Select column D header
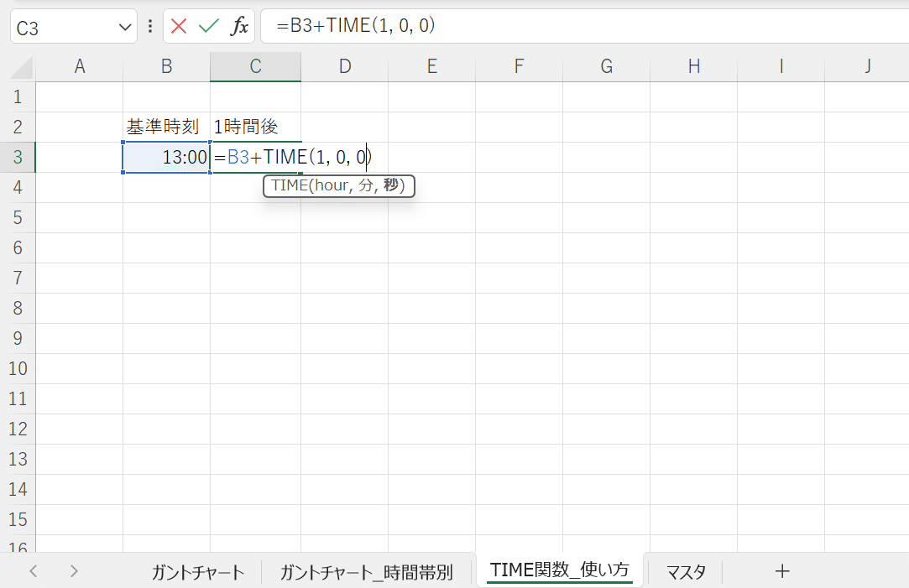 345,66
